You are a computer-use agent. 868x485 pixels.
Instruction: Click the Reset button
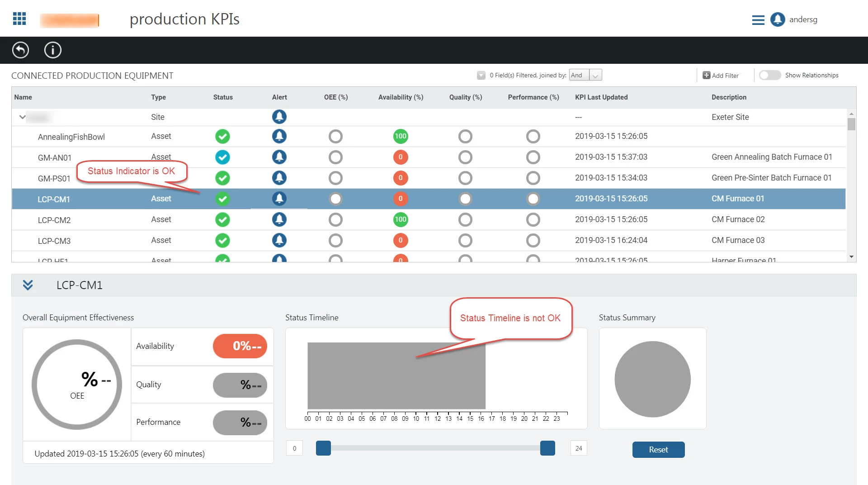pos(658,450)
